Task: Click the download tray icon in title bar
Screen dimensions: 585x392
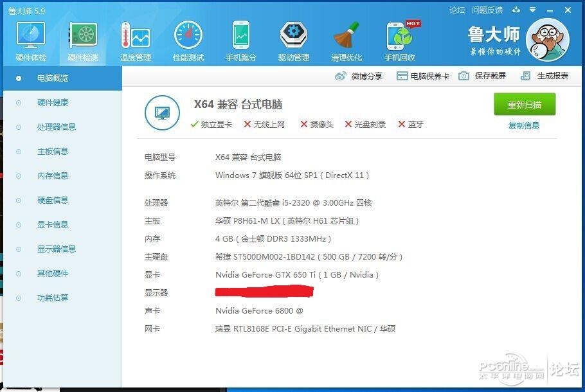Action: (516, 10)
